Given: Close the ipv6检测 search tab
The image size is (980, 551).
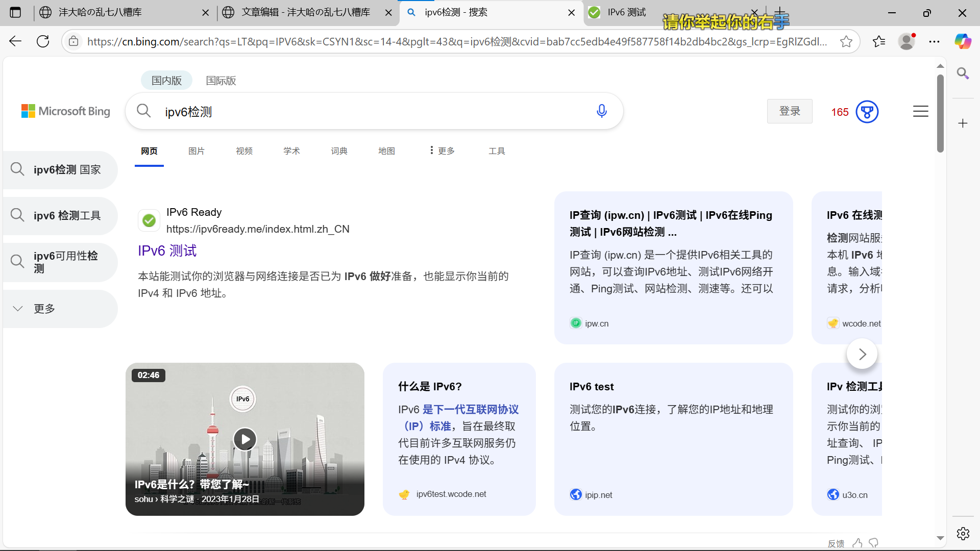Looking at the screenshot, I should click(x=572, y=12).
